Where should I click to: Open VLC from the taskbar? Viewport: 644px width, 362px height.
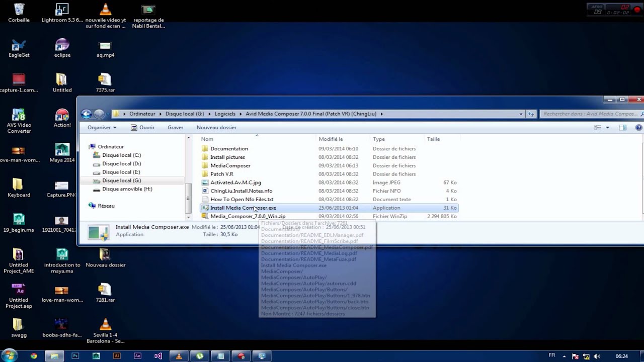(x=179, y=356)
